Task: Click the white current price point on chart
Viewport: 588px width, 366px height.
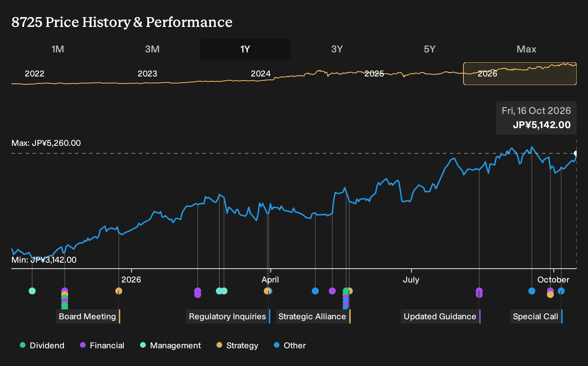Action: click(576, 153)
